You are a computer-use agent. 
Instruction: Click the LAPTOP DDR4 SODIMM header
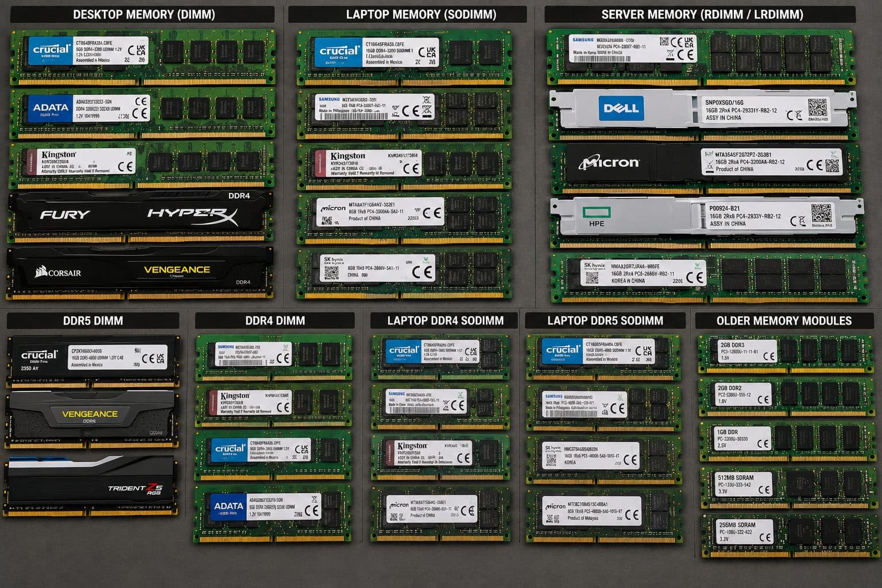445,320
